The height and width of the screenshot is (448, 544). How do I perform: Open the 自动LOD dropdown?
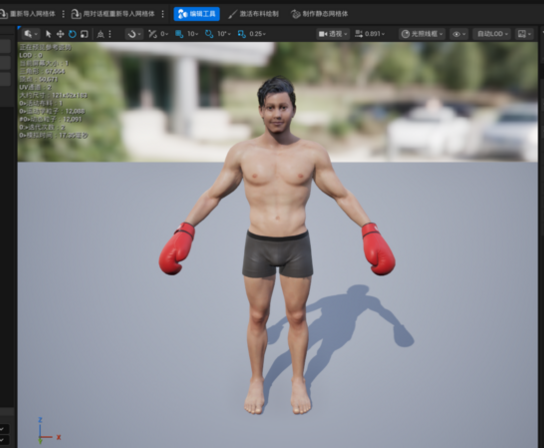coord(492,34)
